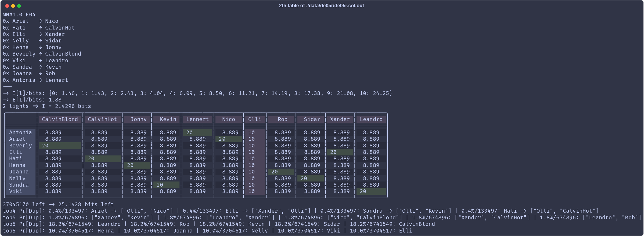Click the line 'Joanna → Rob'
The image size is (644, 236).
[29, 73]
